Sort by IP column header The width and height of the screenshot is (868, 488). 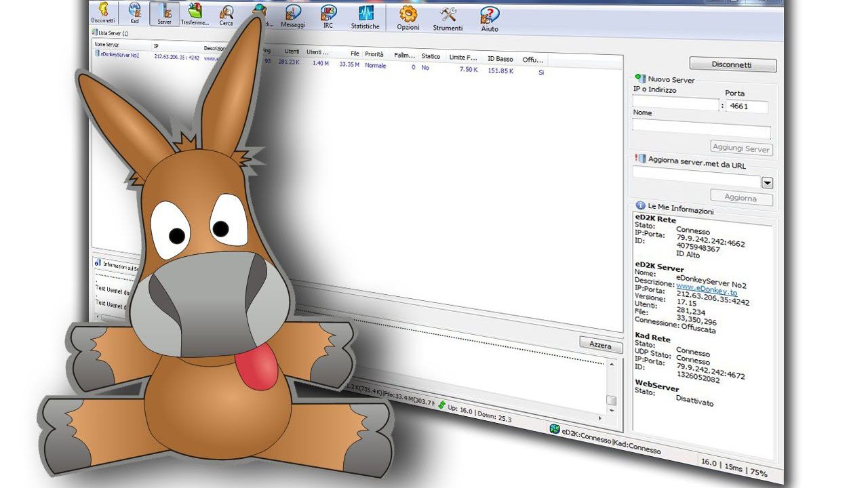157,47
